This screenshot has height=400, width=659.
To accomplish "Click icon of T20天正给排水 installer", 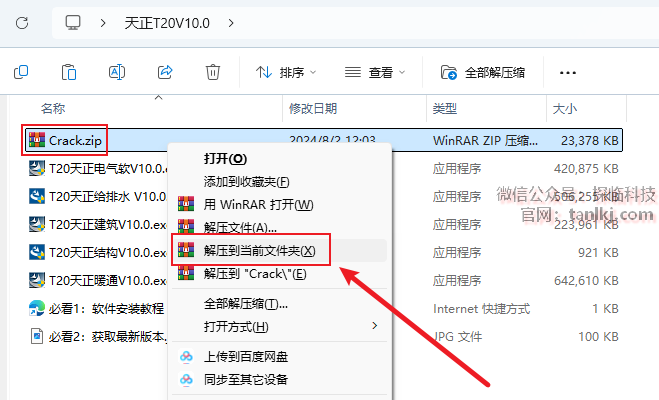I will (x=37, y=196).
